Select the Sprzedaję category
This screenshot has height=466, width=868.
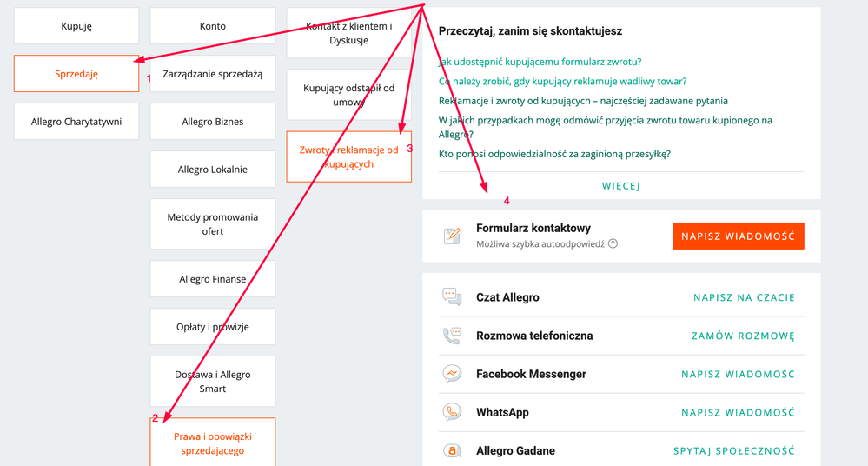[76, 74]
